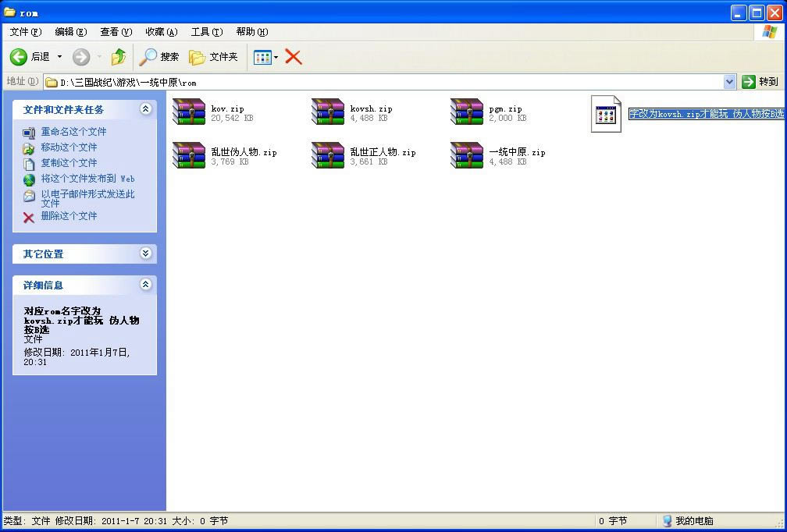Viewport: 787px width, 532px height.
Task: Select the kov.zip archive icon
Action: click(188, 112)
